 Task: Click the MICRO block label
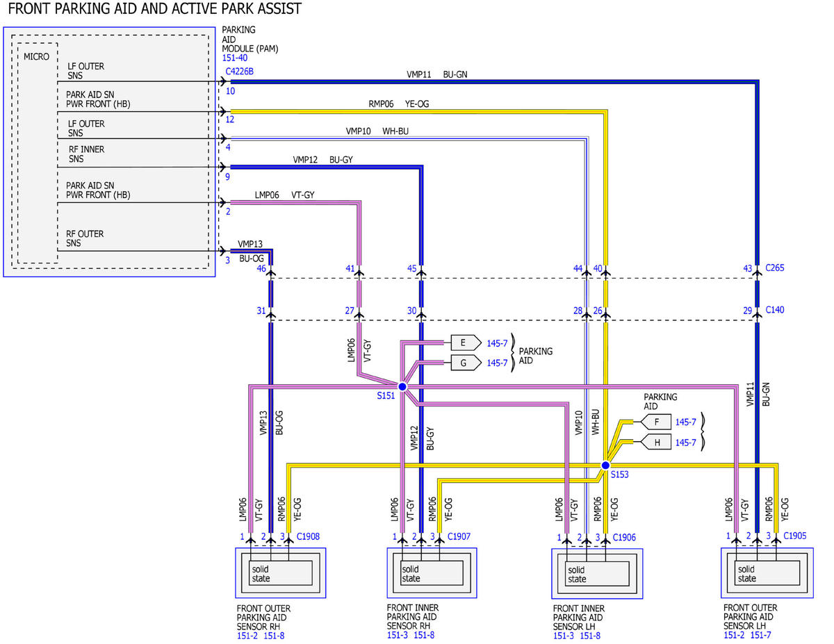tap(36, 56)
